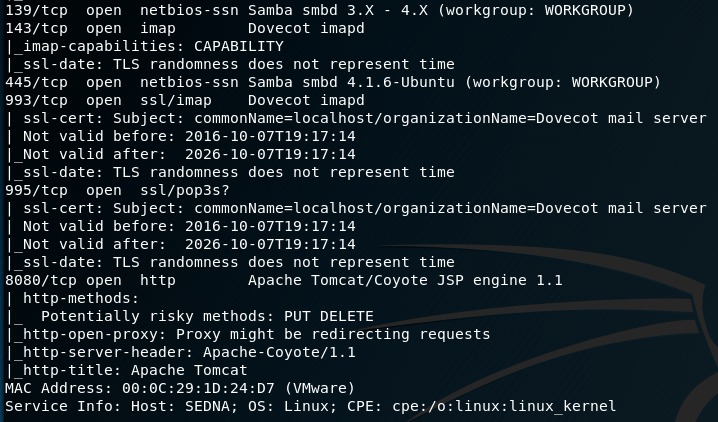Click last Not valid after: 2026-10-07 line
This screenshot has width=718, height=422.
click(180, 244)
